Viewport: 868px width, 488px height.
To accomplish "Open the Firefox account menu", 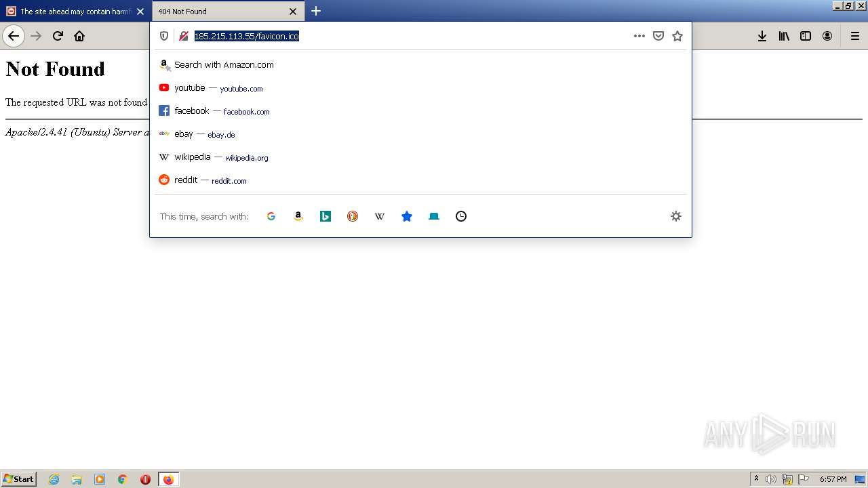I will pyautogui.click(x=827, y=36).
